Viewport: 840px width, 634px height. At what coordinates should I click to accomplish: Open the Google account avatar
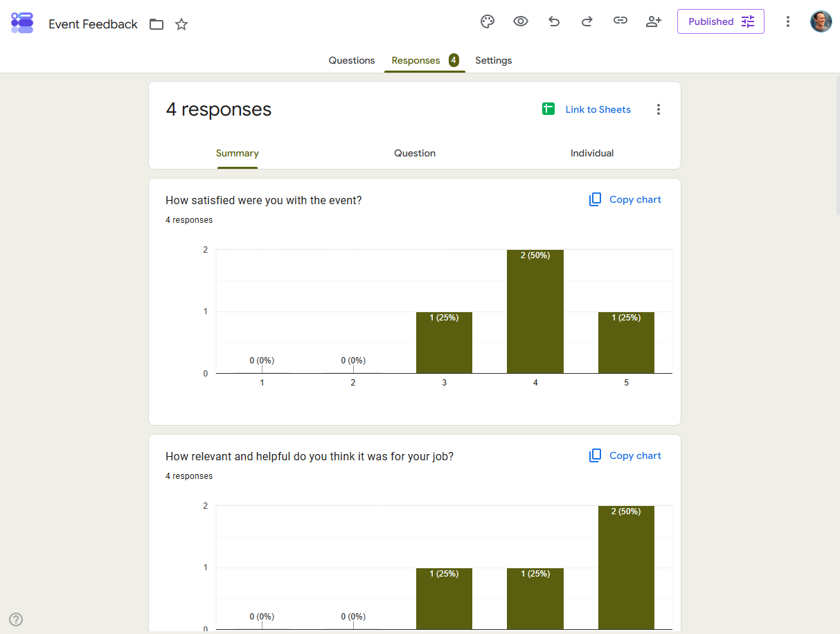pos(821,21)
